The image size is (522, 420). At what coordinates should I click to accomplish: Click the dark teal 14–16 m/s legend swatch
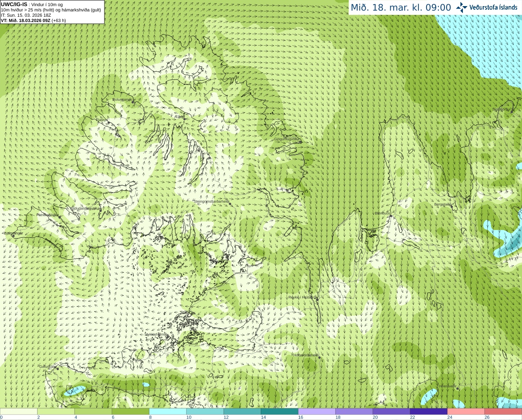pyautogui.click(x=280, y=411)
